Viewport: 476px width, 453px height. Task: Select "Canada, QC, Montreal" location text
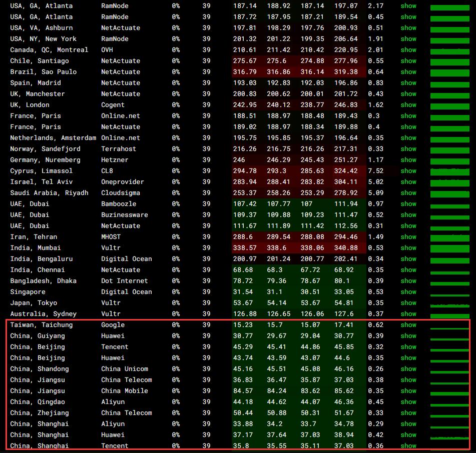[49, 49]
